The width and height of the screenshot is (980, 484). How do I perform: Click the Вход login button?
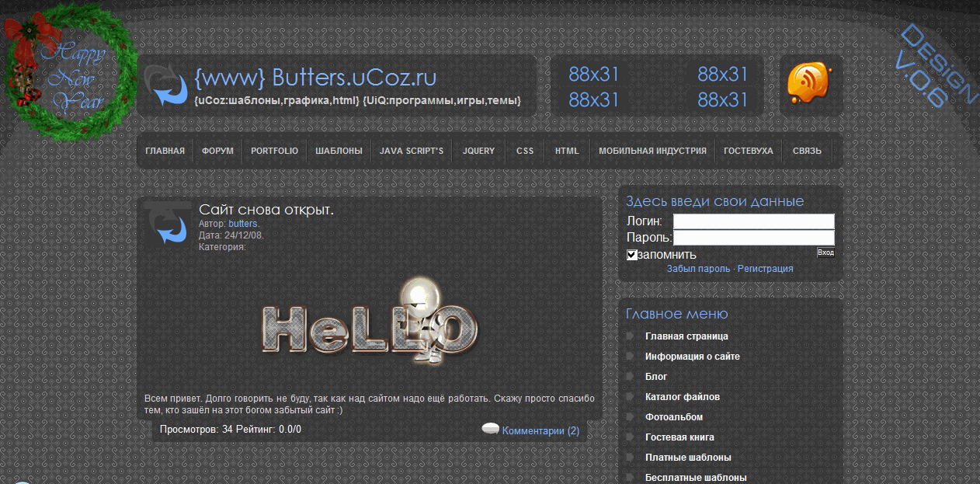(825, 252)
